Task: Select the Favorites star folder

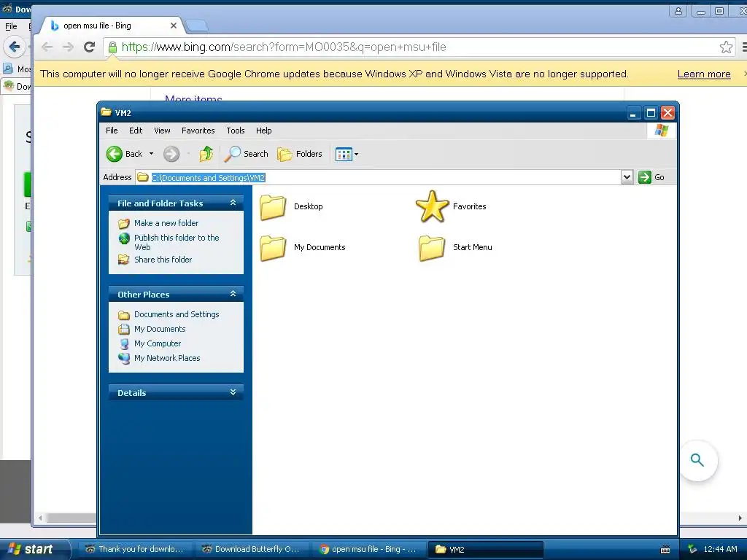Action: coord(432,206)
